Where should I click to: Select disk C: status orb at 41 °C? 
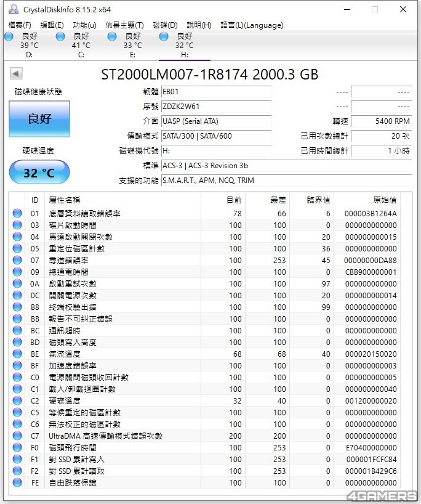click(x=60, y=36)
